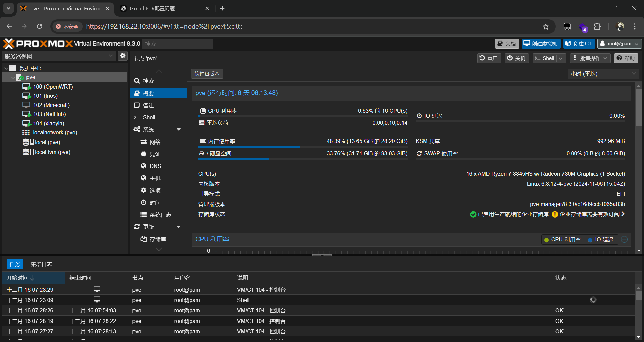Viewport: 644px width, 342px height.
Task: Open local-lvm (pve) storage
Action: coord(52,152)
